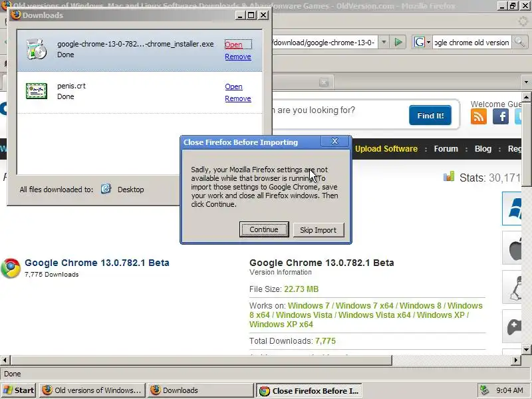Remove chrome_installer.exe from downloads list
Screen dimensions: 532x399
(238, 57)
